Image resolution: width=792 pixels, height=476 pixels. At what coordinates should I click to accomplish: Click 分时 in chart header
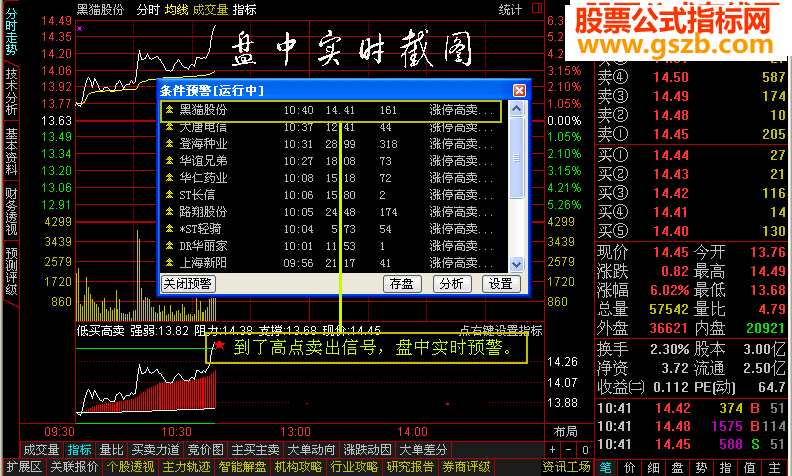click(147, 10)
